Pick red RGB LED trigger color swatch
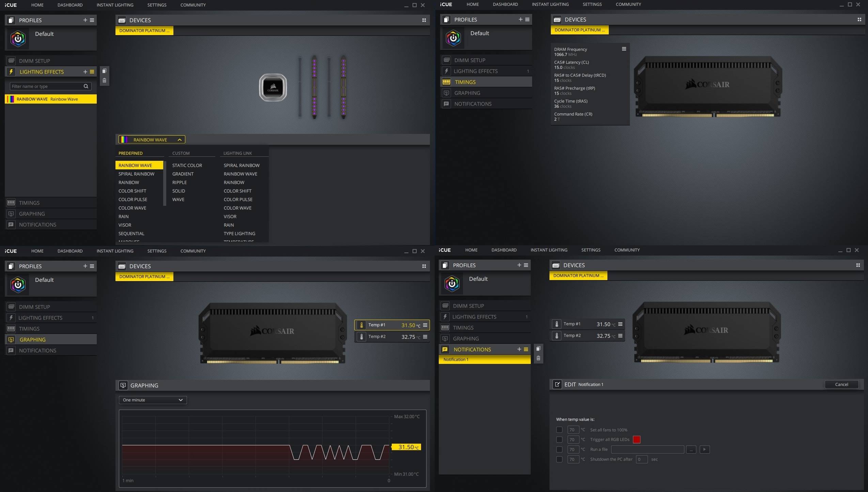 pos(636,440)
